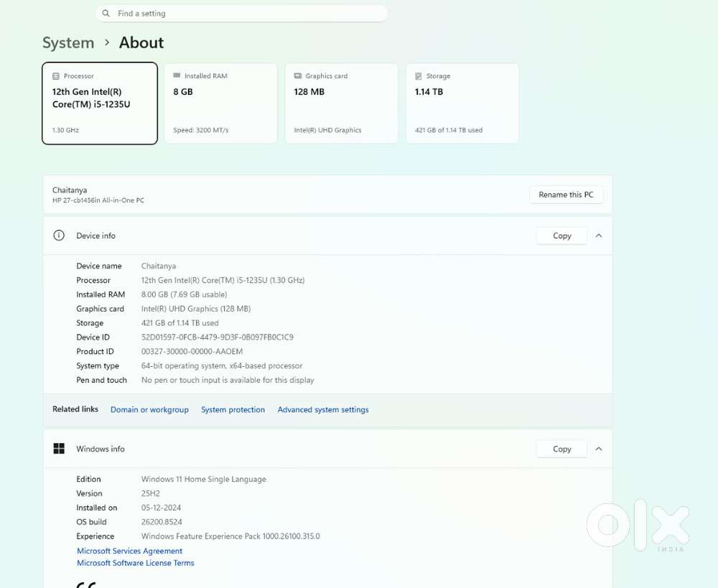Viewport: 718px width, 588px height.
Task: Select the Device ID value 52D01597-0FCB-4479
Action: tap(217, 337)
